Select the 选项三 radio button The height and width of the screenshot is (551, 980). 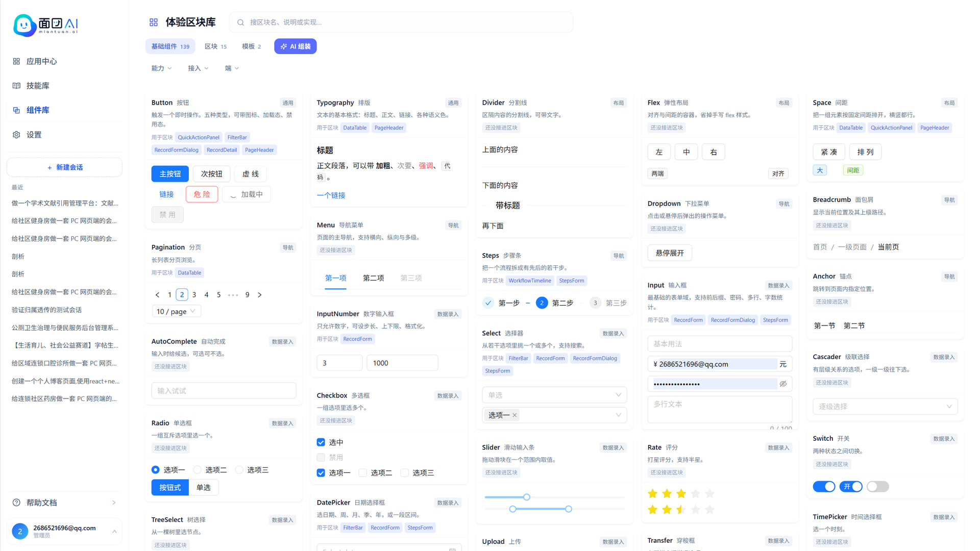pos(239,470)
